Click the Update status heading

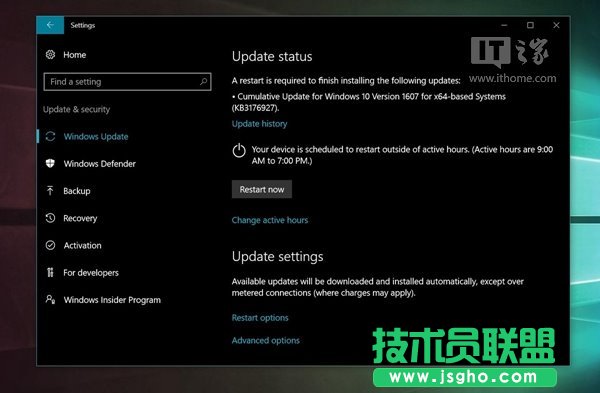272,57
